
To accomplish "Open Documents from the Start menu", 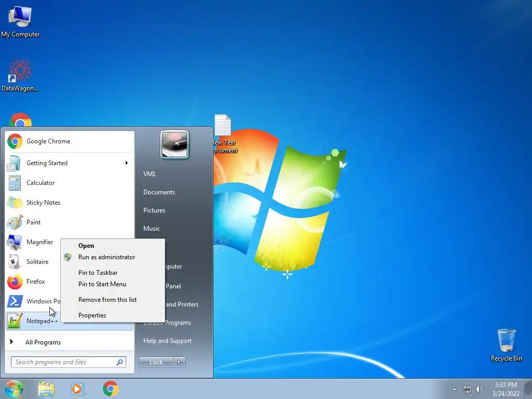I will 159,192.
